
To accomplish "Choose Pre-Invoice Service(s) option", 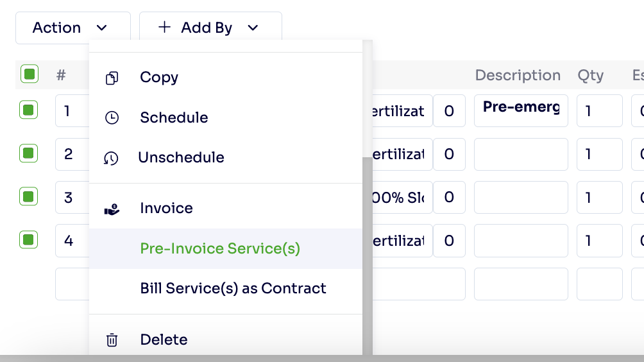I will [220, 248].
